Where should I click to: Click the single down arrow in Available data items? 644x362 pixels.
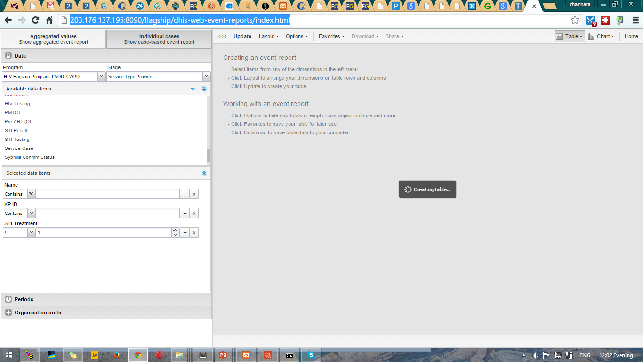coord(193,89)
